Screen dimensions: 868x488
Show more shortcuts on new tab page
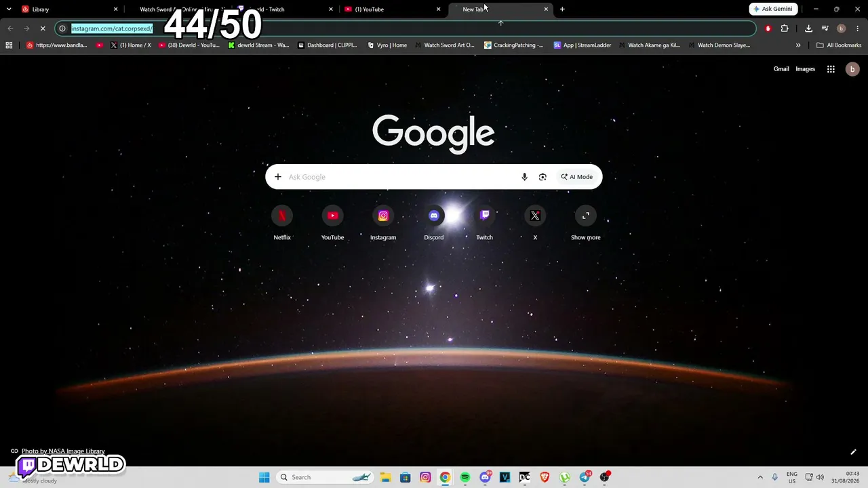[586, 222]
